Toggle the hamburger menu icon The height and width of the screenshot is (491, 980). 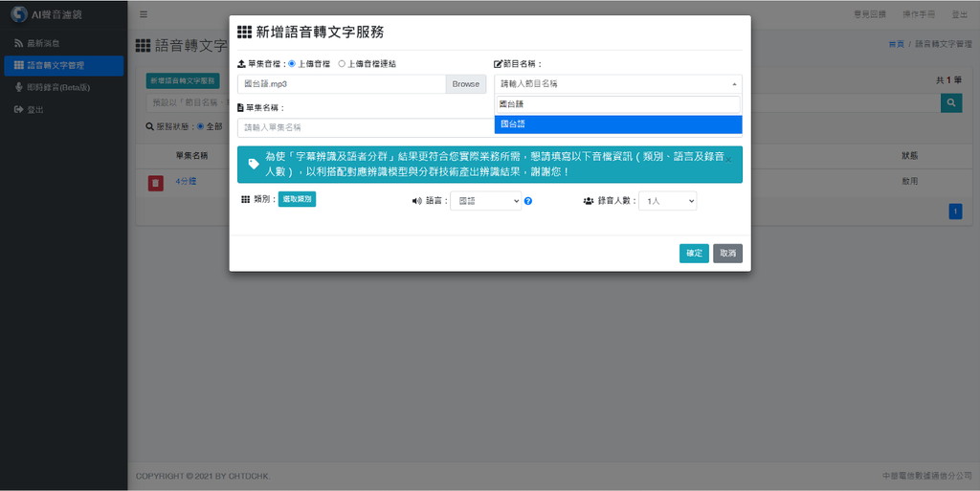pyautogui.click(x=144, y=14)
